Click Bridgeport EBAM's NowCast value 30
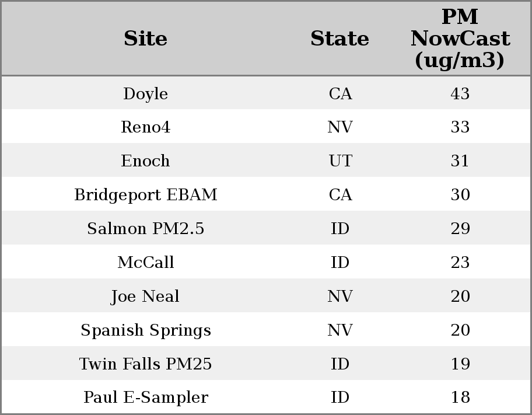The height and width of the screenshot is (415, 532). tap(460, 195)
